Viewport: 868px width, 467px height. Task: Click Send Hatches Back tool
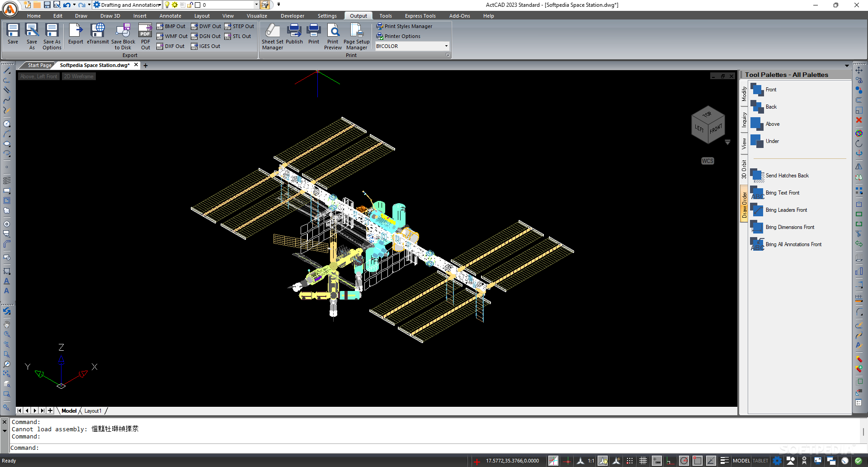click(779, 176)
